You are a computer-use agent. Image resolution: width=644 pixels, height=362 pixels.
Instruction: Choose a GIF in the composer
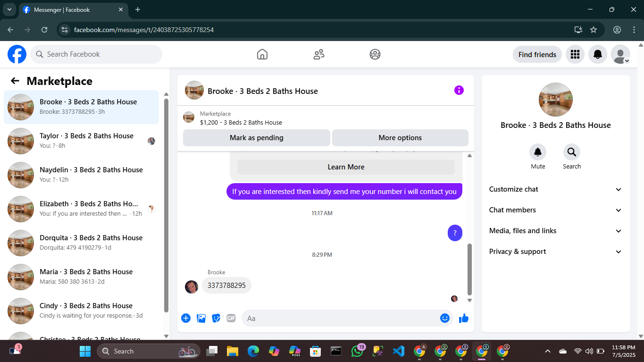click(x=231, y=318)
